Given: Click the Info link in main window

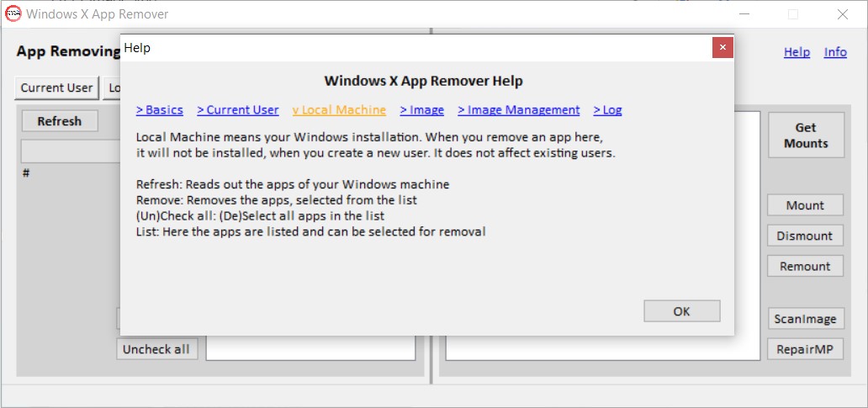Looking at the screenshot, I should click(x=835, y=52).
